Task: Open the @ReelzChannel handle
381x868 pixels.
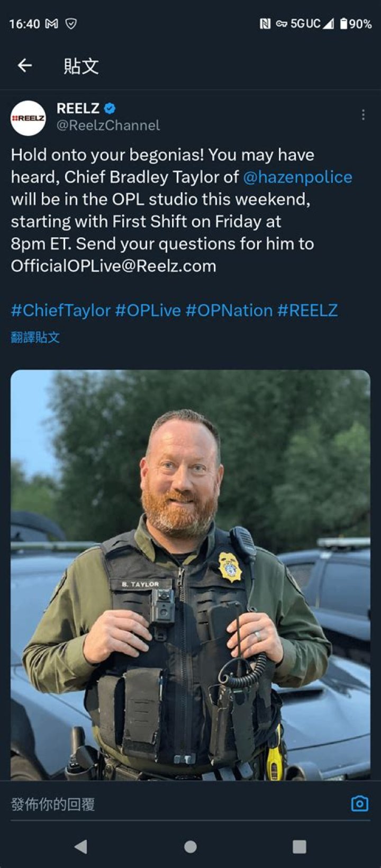Action: coord(108,126)
